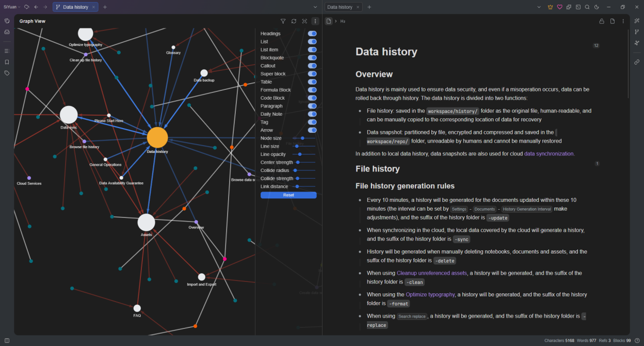Image resolution: width=644 pixels, height=346 pixels.
Task: Turn off the Code Block switch
Action: click(312, 98)
